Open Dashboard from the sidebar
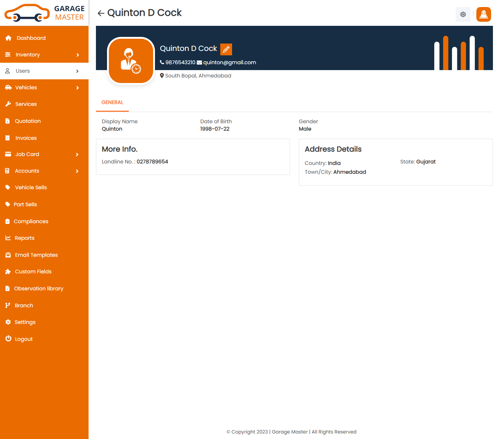Image resolution: width=504 pixels, height=439 pixels. [x=31, y=38]
